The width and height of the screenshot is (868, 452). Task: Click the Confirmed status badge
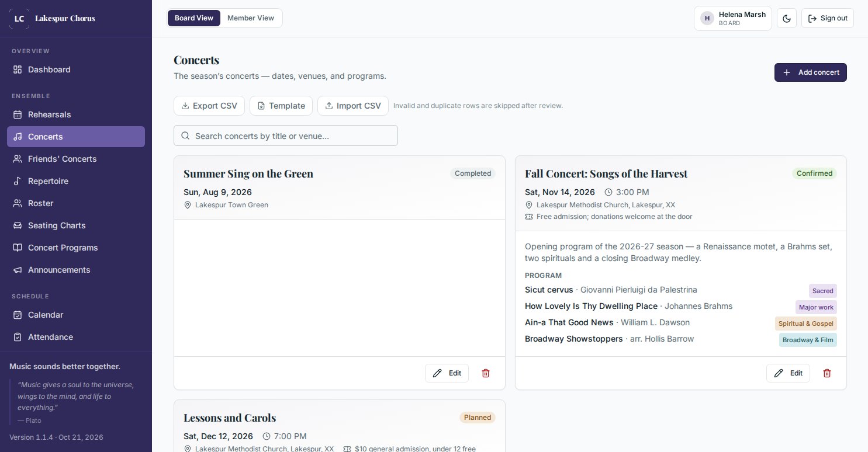pos(814,173)
